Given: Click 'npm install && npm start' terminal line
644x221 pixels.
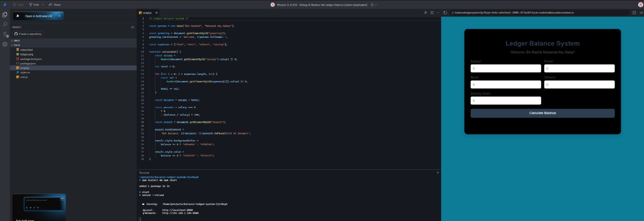Looking at the screenshot, I should click(159, 180).
